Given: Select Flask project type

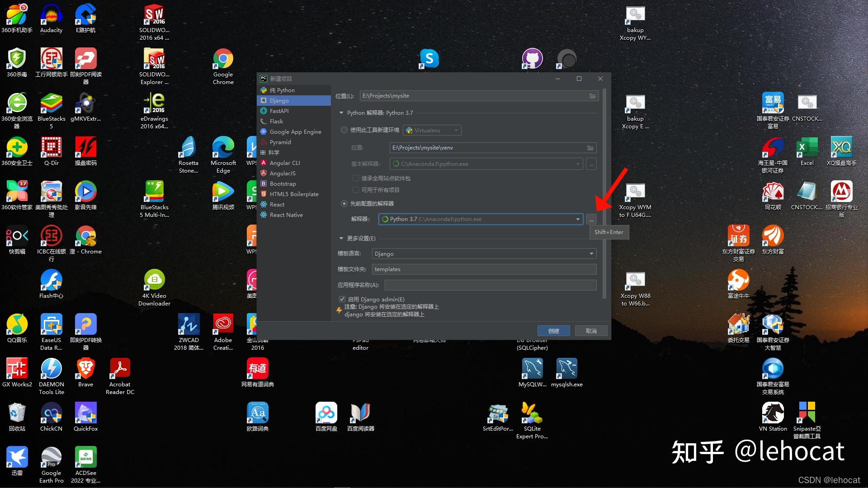Looking at the screenshot, I should 276,121.
